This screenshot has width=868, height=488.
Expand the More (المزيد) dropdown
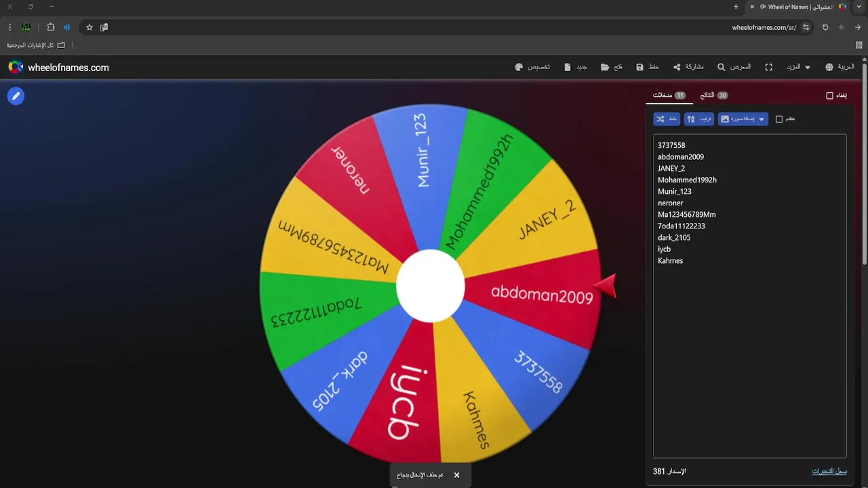point(797,68)
